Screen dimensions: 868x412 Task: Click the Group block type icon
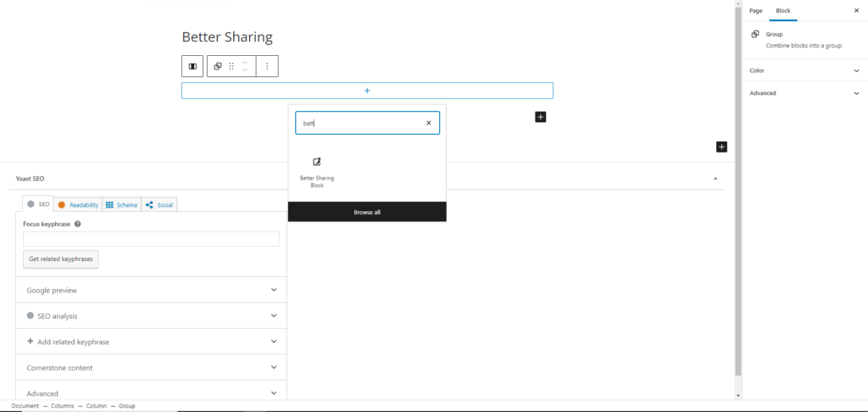(x=218, y=66)
